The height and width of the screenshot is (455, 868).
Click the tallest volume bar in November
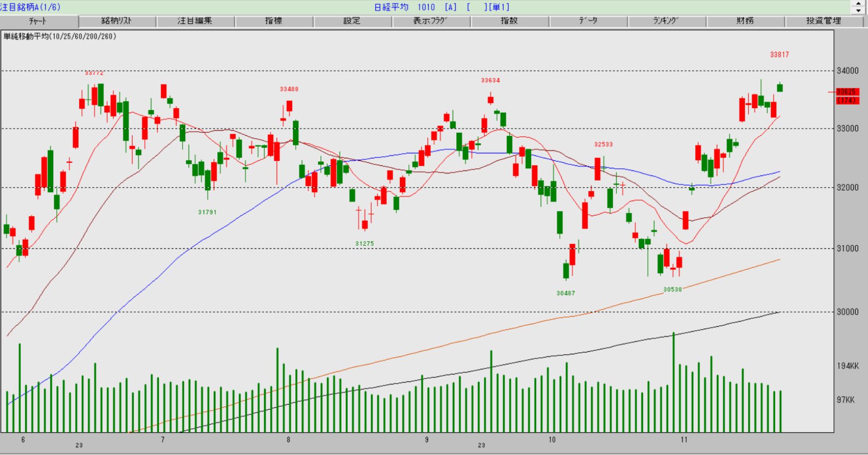coord(673,382)
